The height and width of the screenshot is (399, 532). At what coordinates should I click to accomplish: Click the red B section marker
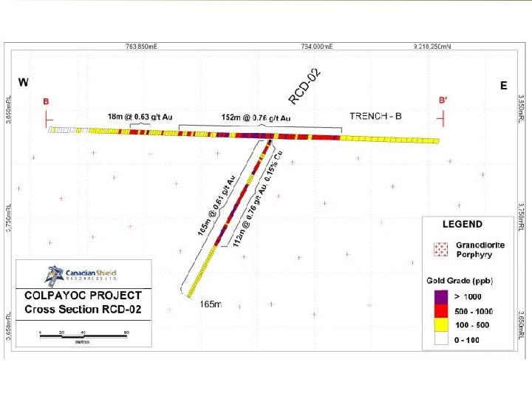pos(46,101)
